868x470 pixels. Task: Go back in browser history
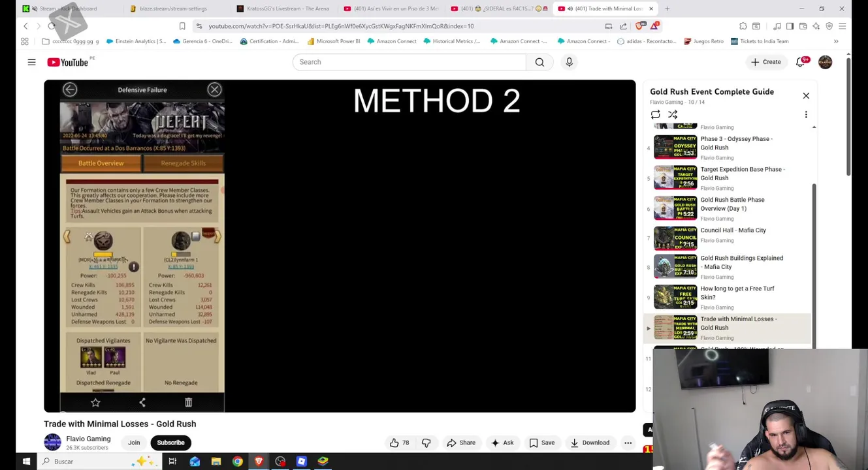pos(25,26)
